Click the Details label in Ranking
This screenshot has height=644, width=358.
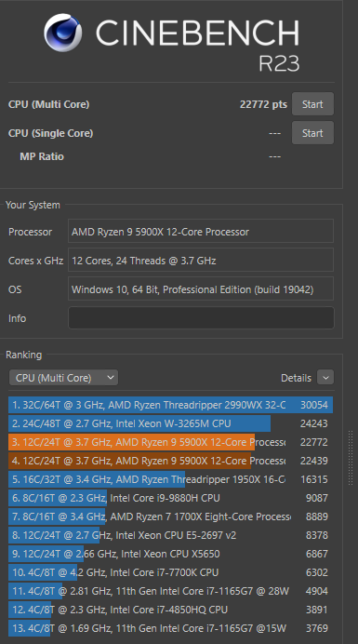(296, 378)
